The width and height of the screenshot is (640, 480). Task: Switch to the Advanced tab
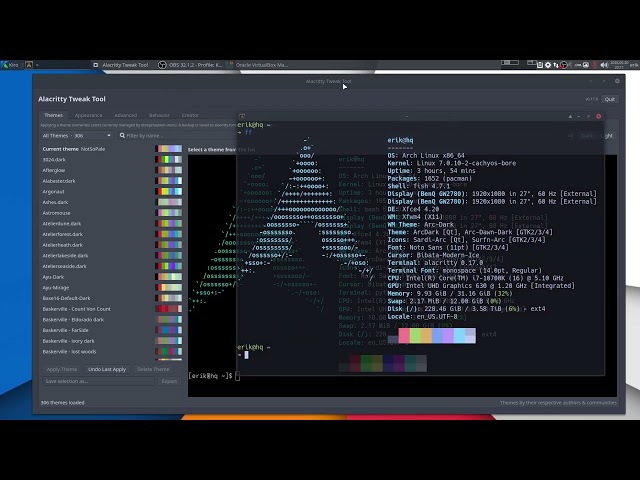click(125, 116)
